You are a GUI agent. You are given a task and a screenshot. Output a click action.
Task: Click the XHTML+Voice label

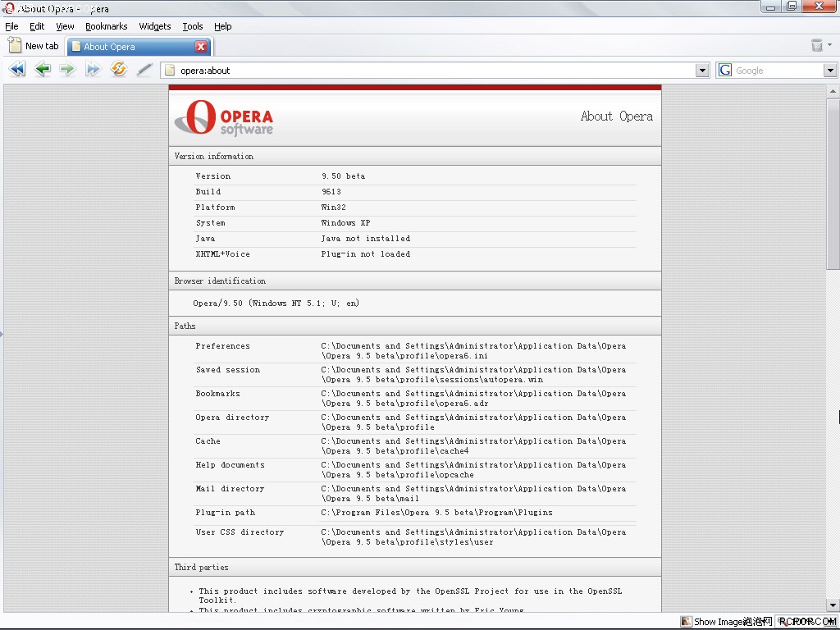pyautogui.click(x=223, y=254)
